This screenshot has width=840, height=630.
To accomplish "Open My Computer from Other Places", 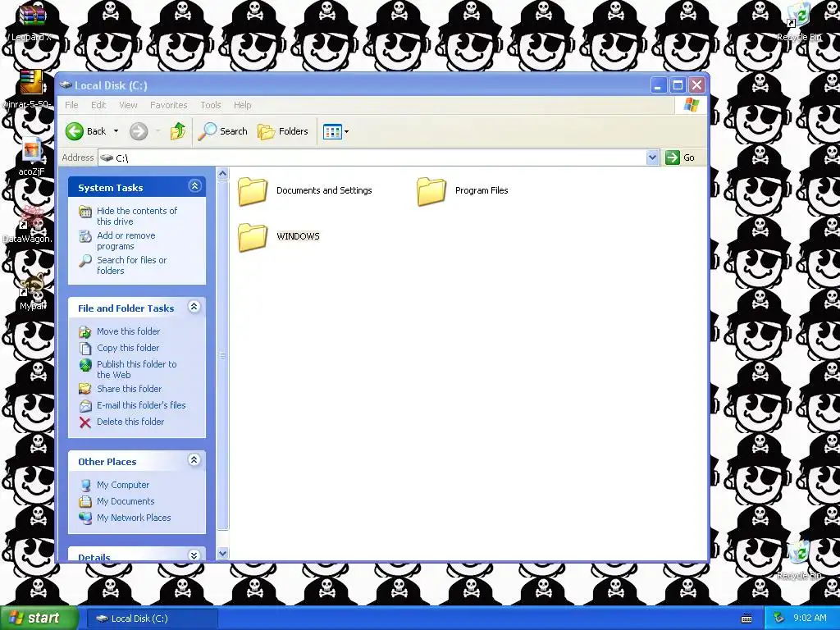I will [x=123, y=486].
